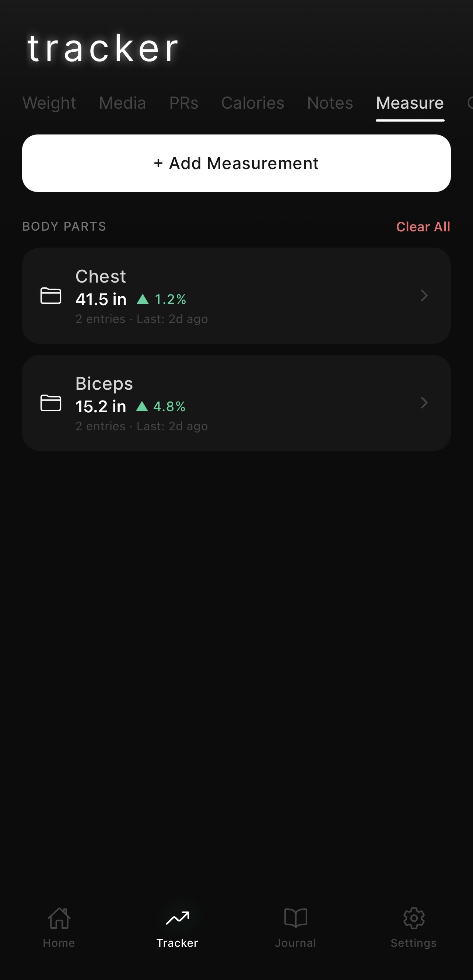Open the Calories tab
The height and width of the screenshot is (980, 473).
pos(253,103)
